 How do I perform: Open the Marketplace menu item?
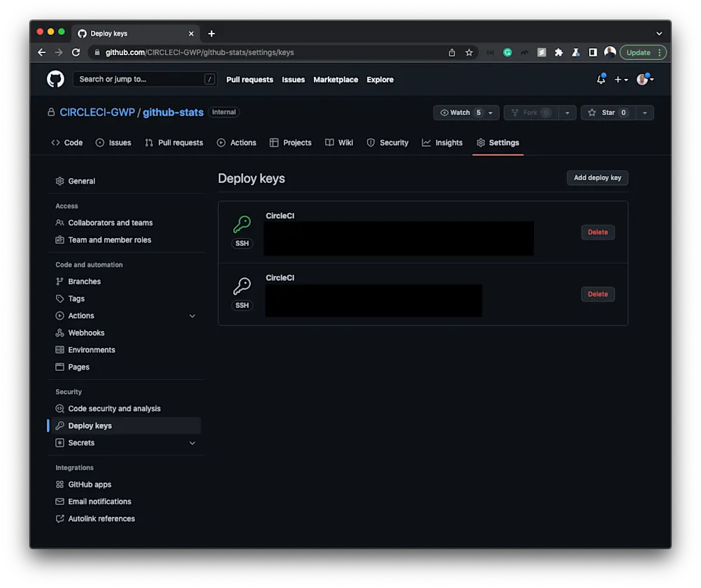pyautogui.click(x=335, y=80)
